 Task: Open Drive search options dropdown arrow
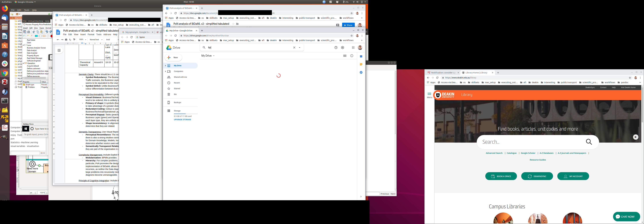pyautogui.click(x=299, y=47)
